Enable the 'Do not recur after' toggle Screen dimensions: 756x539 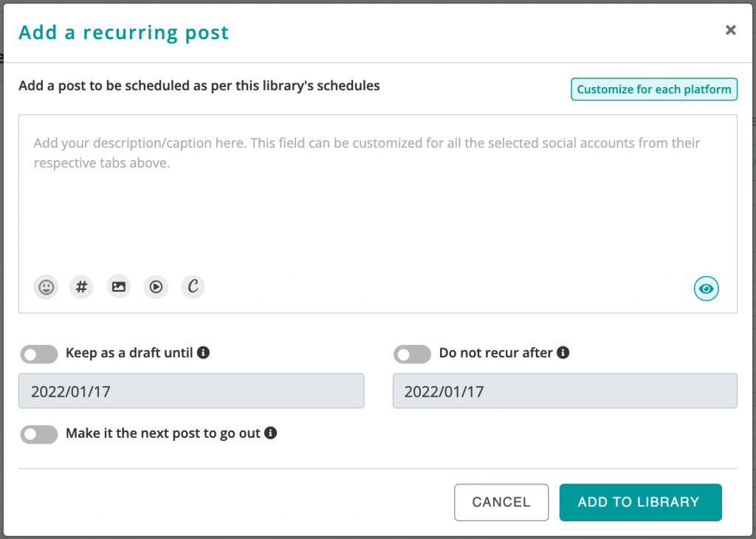[412, 354]
